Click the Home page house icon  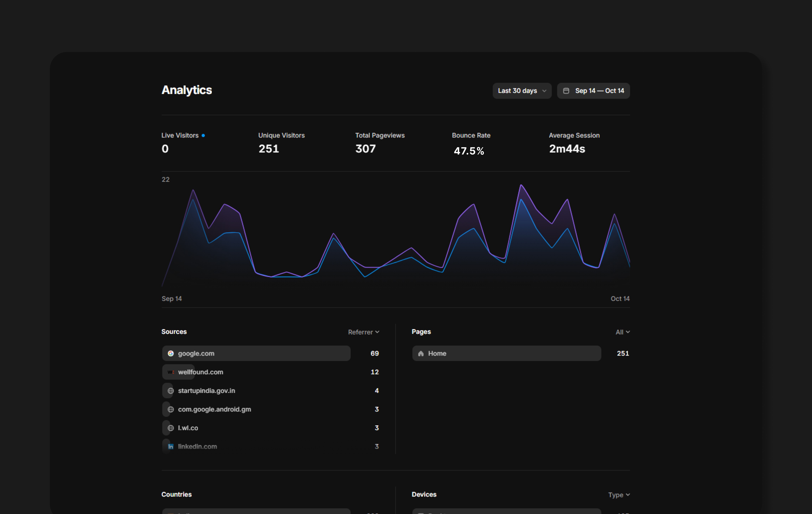pyautogui.click(x=421, y=353)
